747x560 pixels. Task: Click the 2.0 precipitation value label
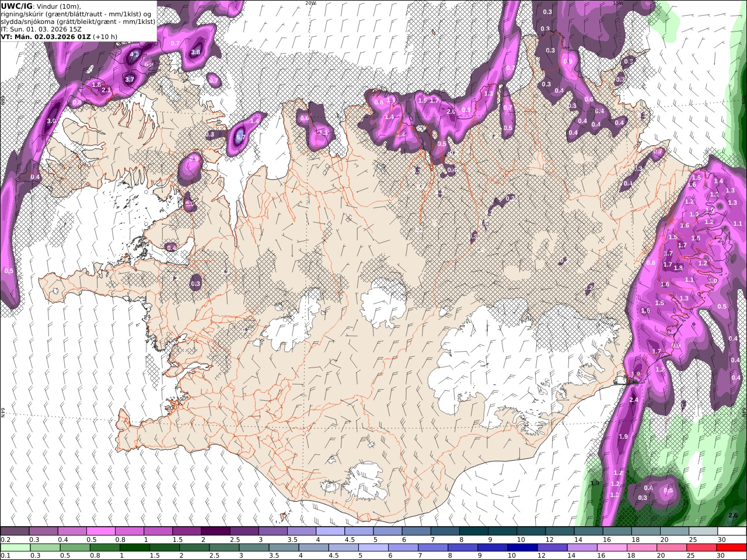pos(451,111)
